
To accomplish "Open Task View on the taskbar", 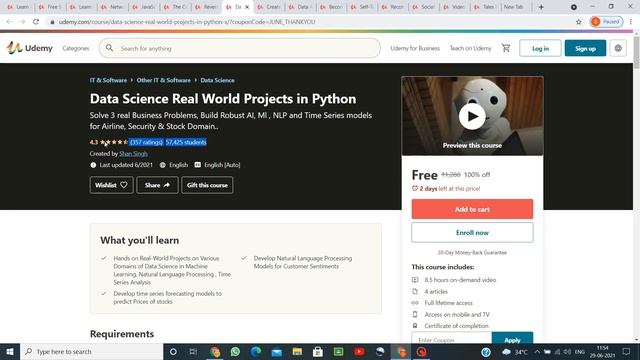I will click(x=193, y=351).
